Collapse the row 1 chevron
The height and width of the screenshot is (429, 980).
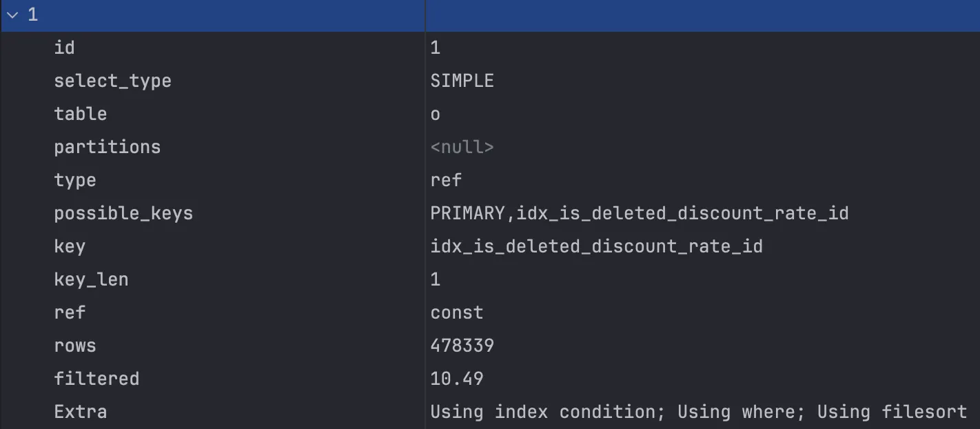[12, 15]
